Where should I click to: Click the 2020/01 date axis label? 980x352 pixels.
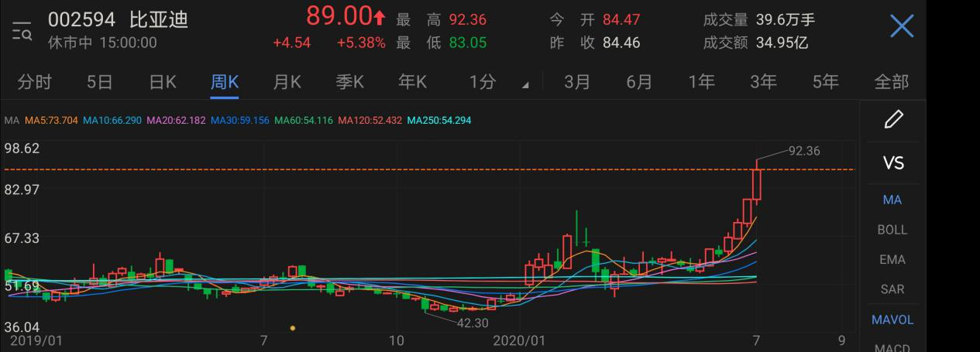click(x=520, y=340)
